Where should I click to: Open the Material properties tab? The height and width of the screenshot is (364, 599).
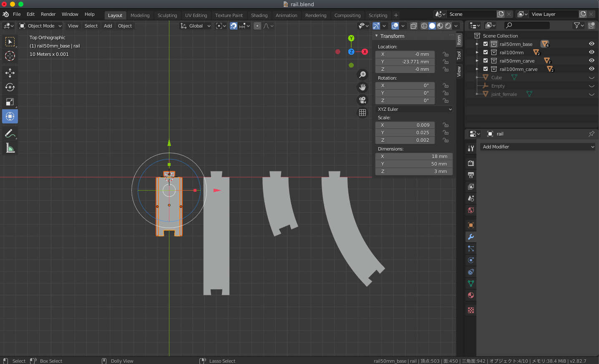471,295
